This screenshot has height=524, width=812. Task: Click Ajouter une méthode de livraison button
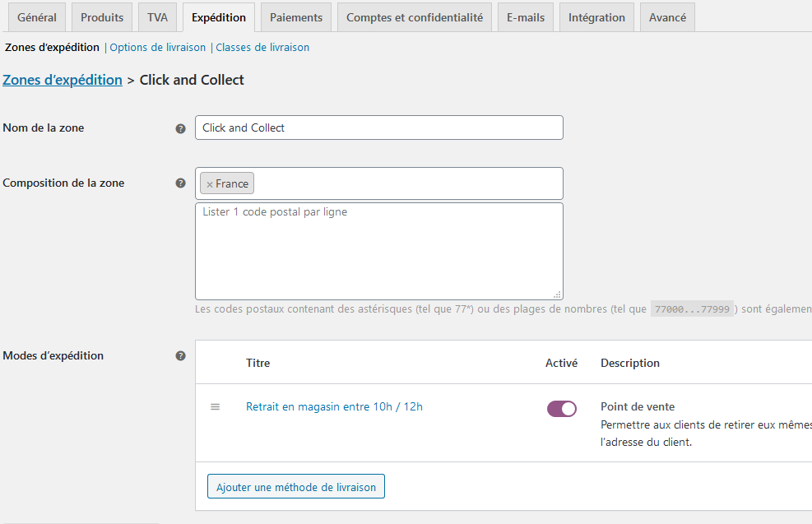(296, 487)
